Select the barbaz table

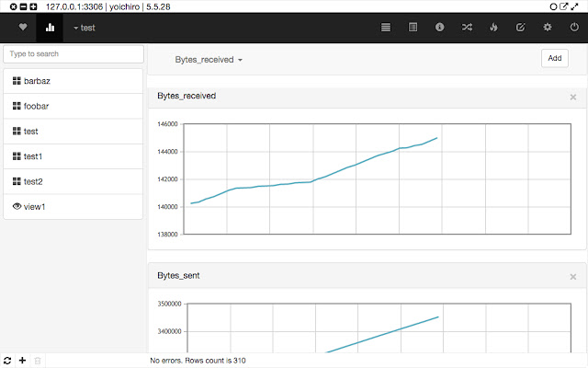(73, 81)
